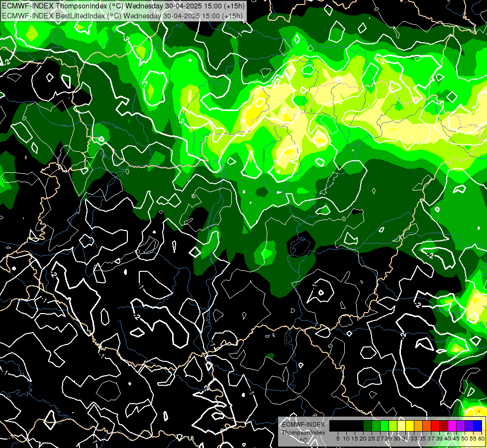This screenshot has height=448, width=487.
Task: Select the blue 55–60 legend swatch
Action: point(478,426)
